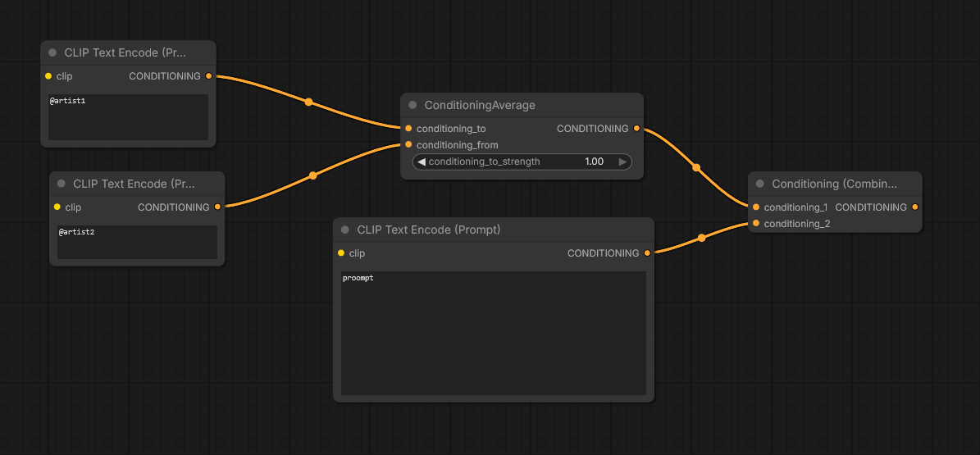Increase conditioning_to_strength with right arrow
Screen dimensions: 980x455
pos(622,162)
